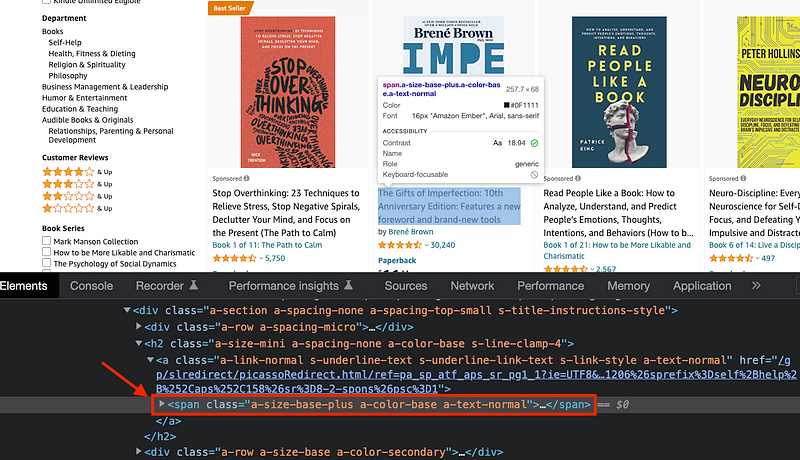
Task: Open the Elements tab in DevTools
Action: tap(23, 286)
